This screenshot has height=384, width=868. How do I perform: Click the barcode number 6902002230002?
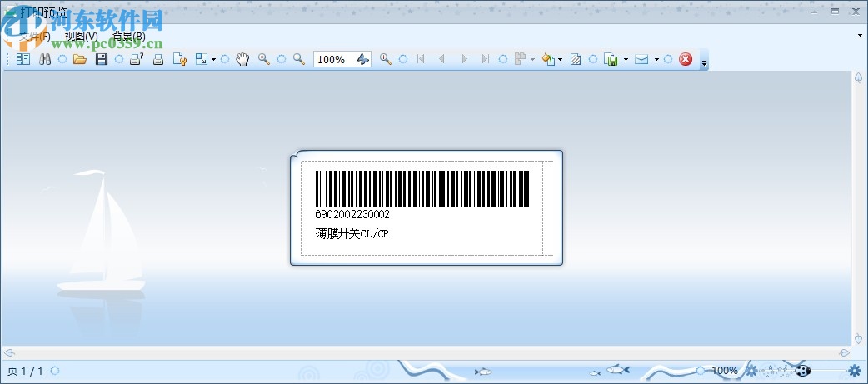pos(352,214)
